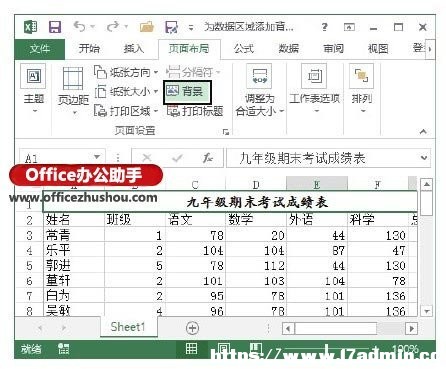
Task: Open the Themes (主题) gallery
Action: click(x=34, y=89)
